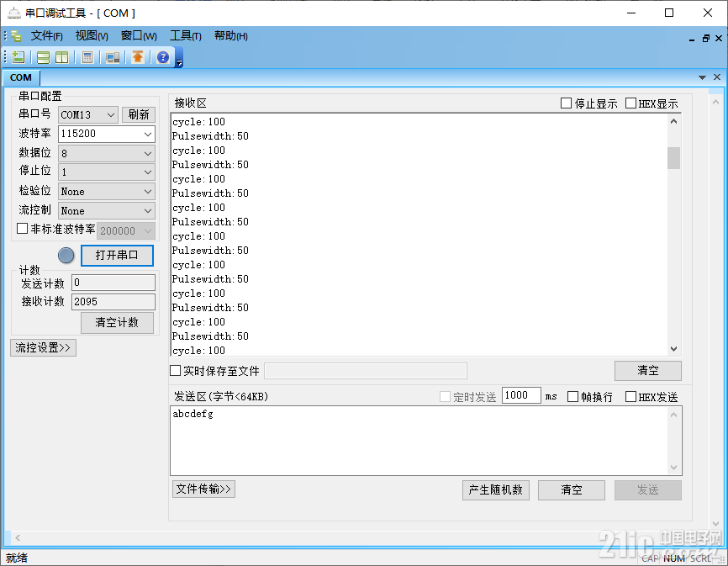Click the horizontal scrollbar left arrow
Screen dimensions: 728x566
[18, 537]
